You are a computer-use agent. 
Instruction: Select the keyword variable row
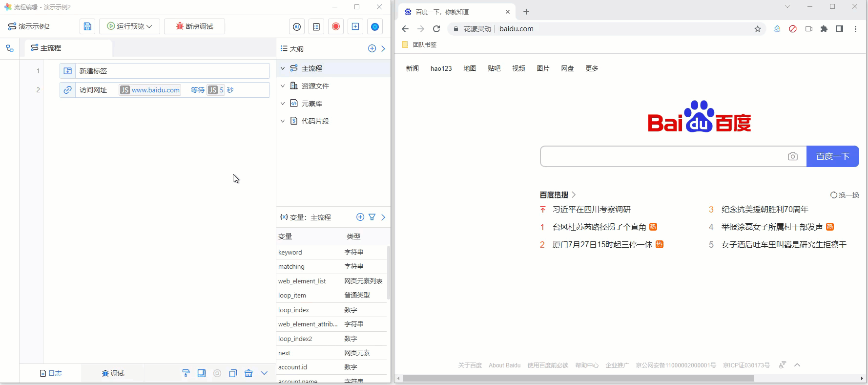point(331,252)
